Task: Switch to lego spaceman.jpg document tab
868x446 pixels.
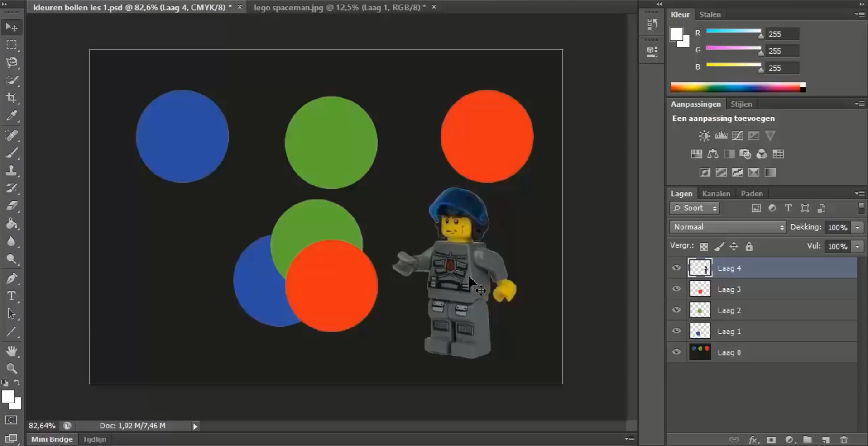Action: pos(340,7)
